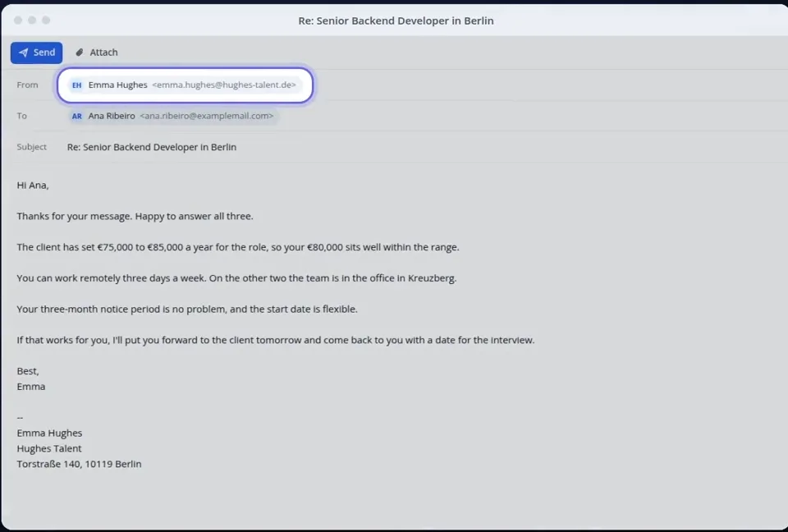Select the Ana Ribeiro recipient chip
Viewport: 788px width, 532px height.
click(173, 116)
